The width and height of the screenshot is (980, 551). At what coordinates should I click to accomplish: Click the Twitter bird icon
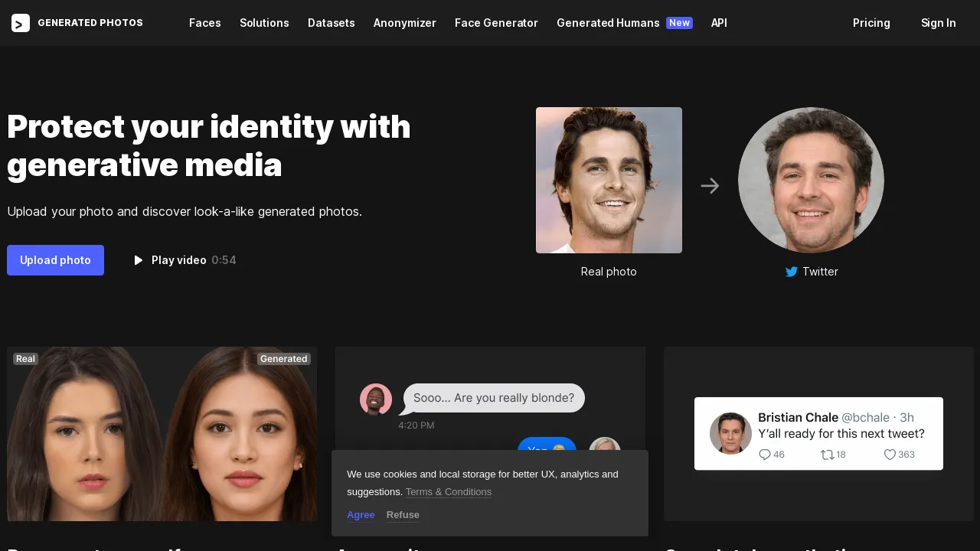(792, 272)
